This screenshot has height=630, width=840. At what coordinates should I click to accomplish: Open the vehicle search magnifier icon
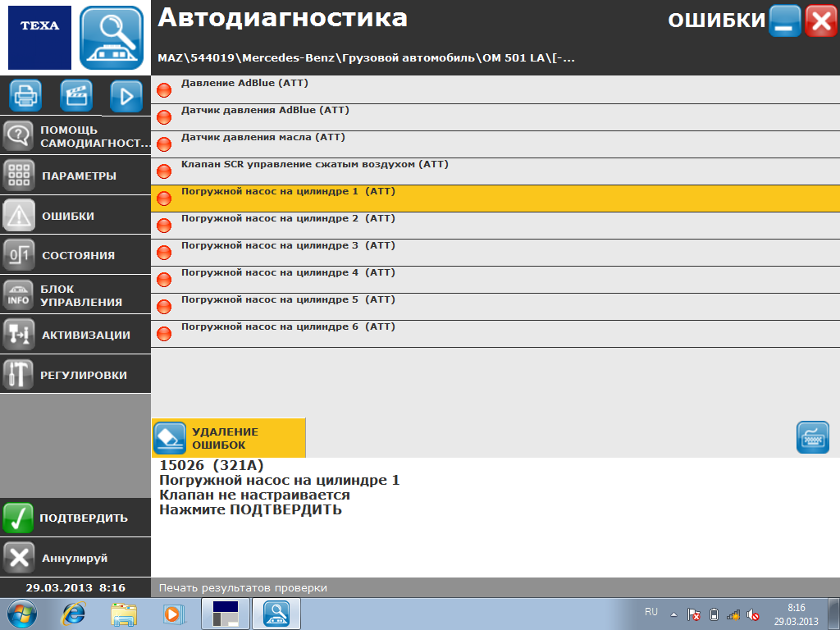112,38
